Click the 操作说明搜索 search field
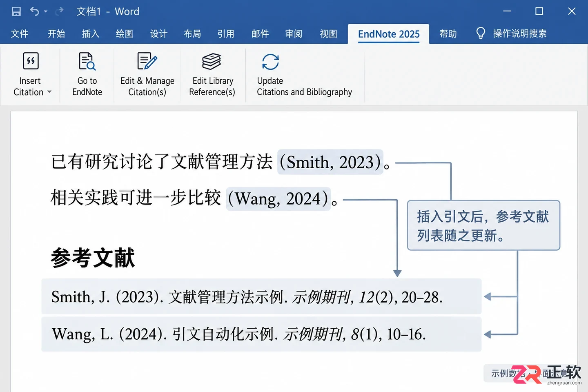588x392 pixels. (520, 33)
